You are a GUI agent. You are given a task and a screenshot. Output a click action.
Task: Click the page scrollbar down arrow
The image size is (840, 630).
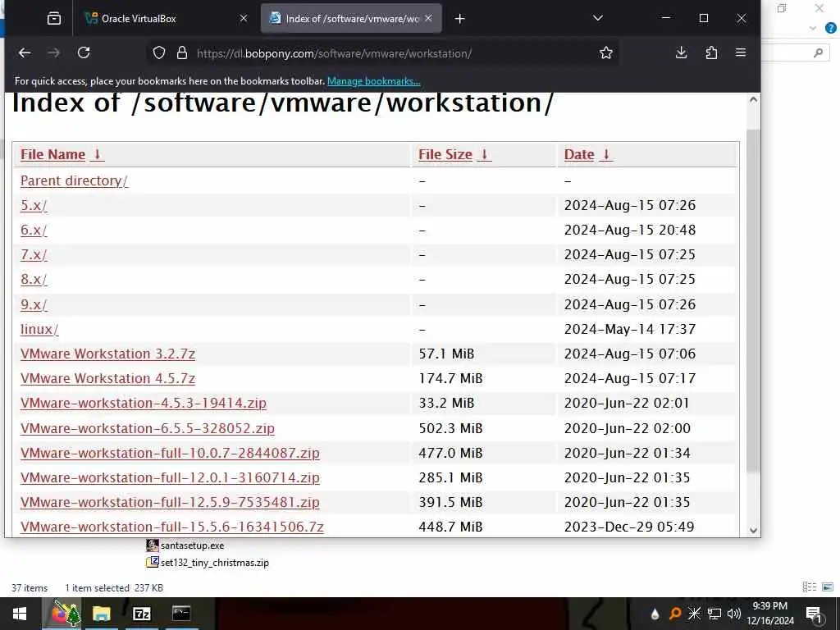pos(753,531)
